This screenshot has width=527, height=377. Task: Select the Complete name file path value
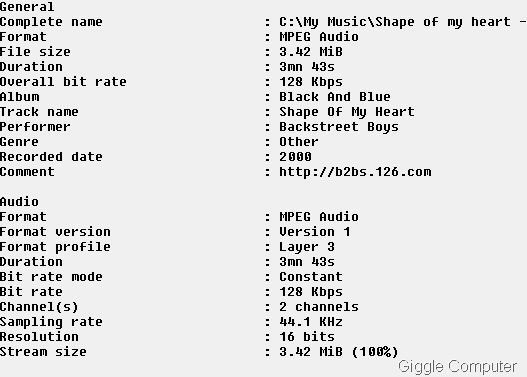coord(403,22)
